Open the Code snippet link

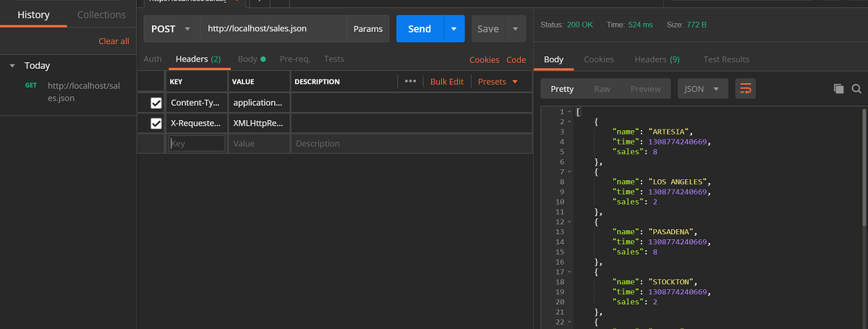(x=516, y=60)
